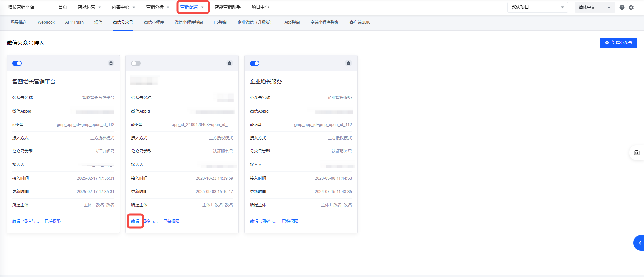The width and height of the screenshot is (644, 277).
Task: Switch to the APP Push tab
Action: pyautogui.click(x=74, y=22)
